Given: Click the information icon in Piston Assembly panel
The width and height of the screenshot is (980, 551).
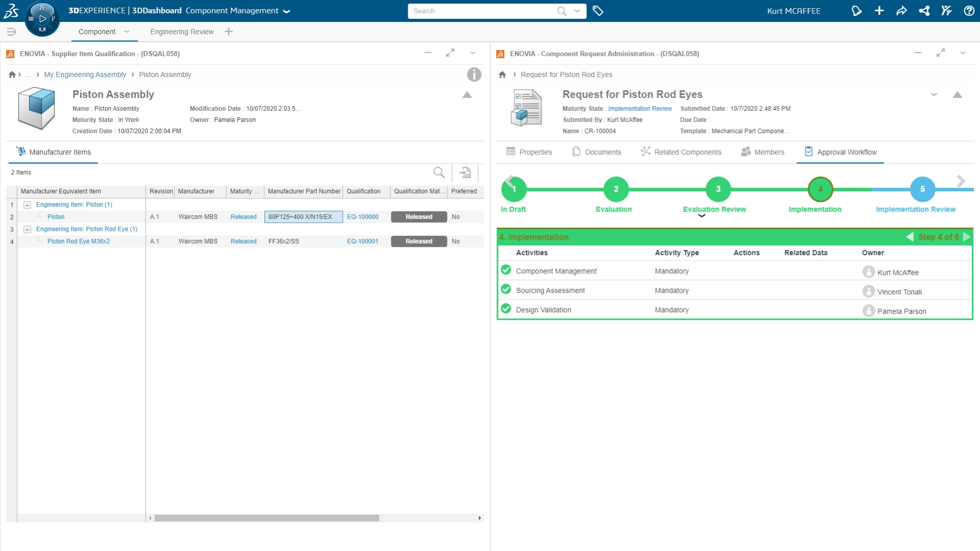Looking at the screenshot, I should tap(474, 74).
